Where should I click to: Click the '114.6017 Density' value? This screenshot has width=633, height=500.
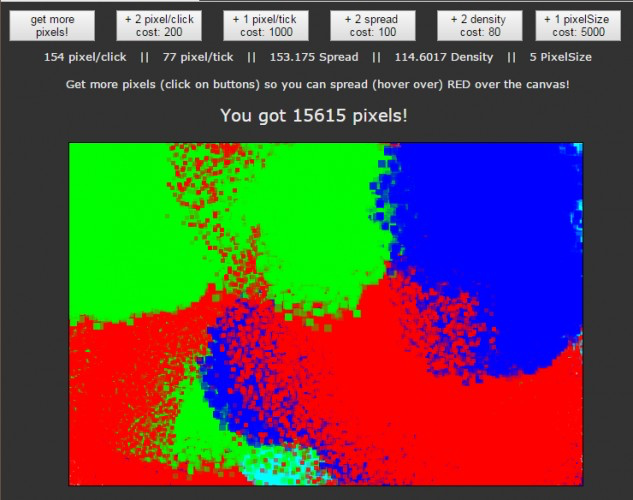pyautogui.click(x=444, y=57)
